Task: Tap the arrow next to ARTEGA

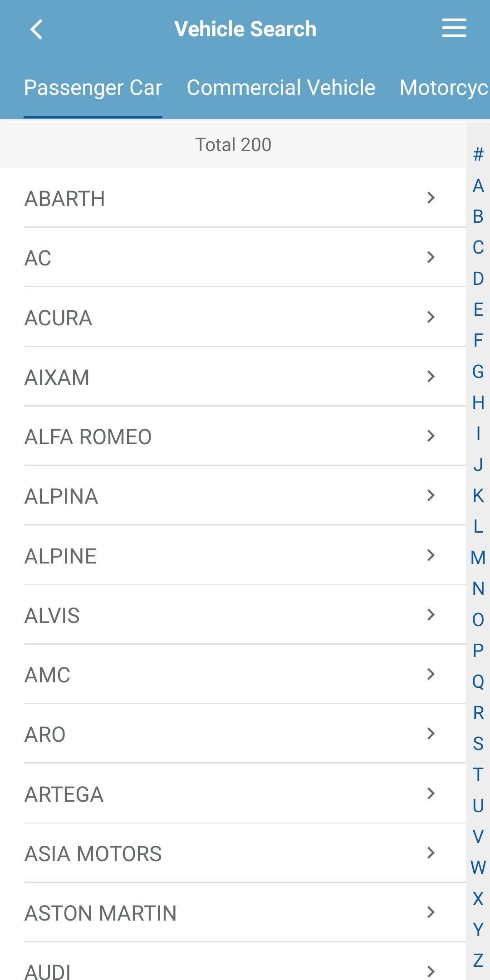Action: tap(431, 794)
